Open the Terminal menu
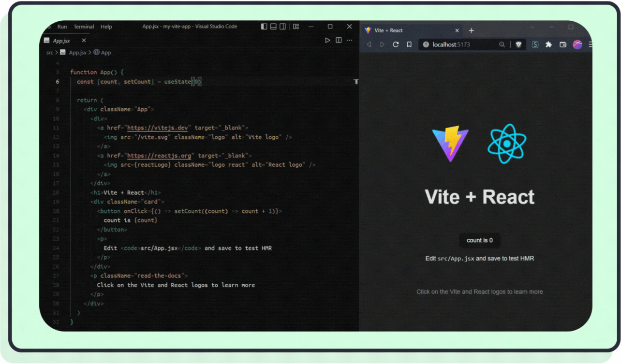This screenshot has width=621, height=364. 83,27
